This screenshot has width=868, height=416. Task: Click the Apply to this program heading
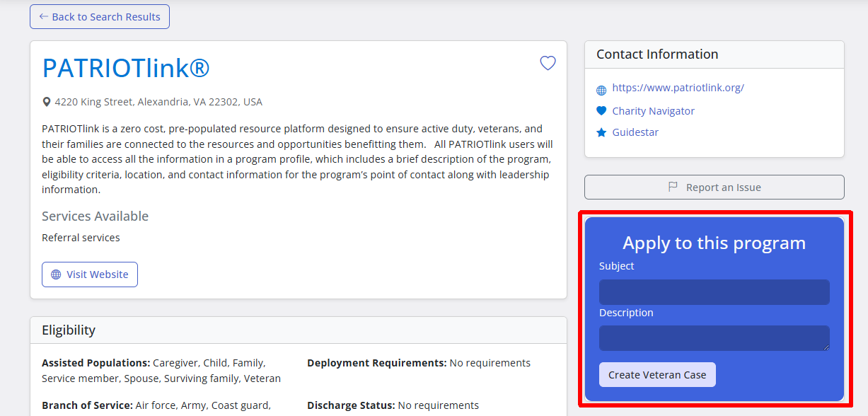pyautogui.click(x=714, y=243)
